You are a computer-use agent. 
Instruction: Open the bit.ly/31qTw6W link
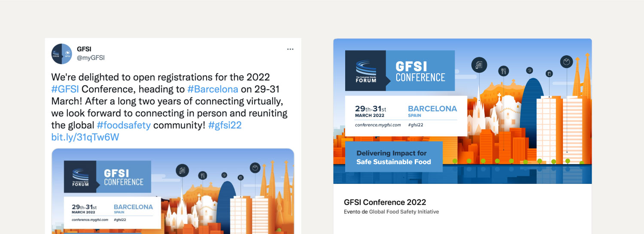[x=85, y=137]
